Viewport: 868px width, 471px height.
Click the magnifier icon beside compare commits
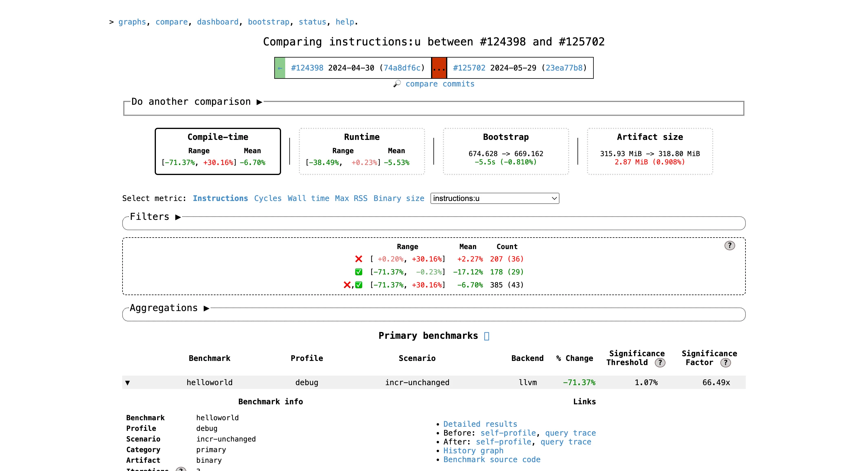coord(397,84)
